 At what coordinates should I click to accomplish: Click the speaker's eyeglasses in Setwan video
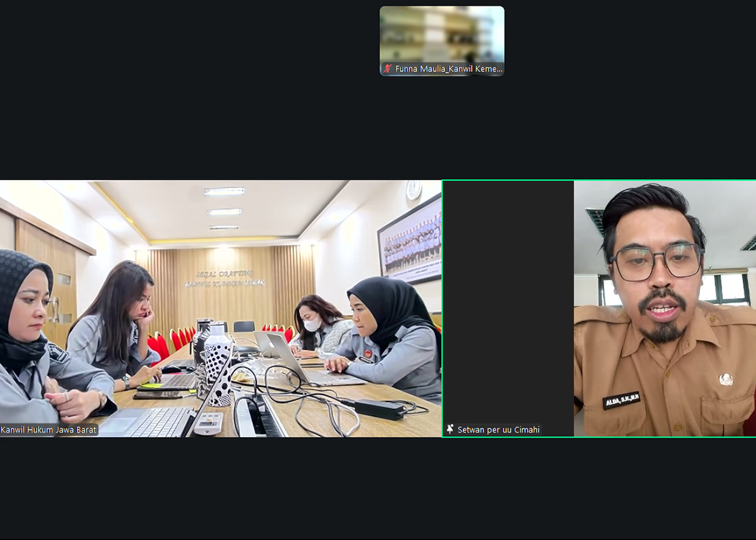click(655, 262)
